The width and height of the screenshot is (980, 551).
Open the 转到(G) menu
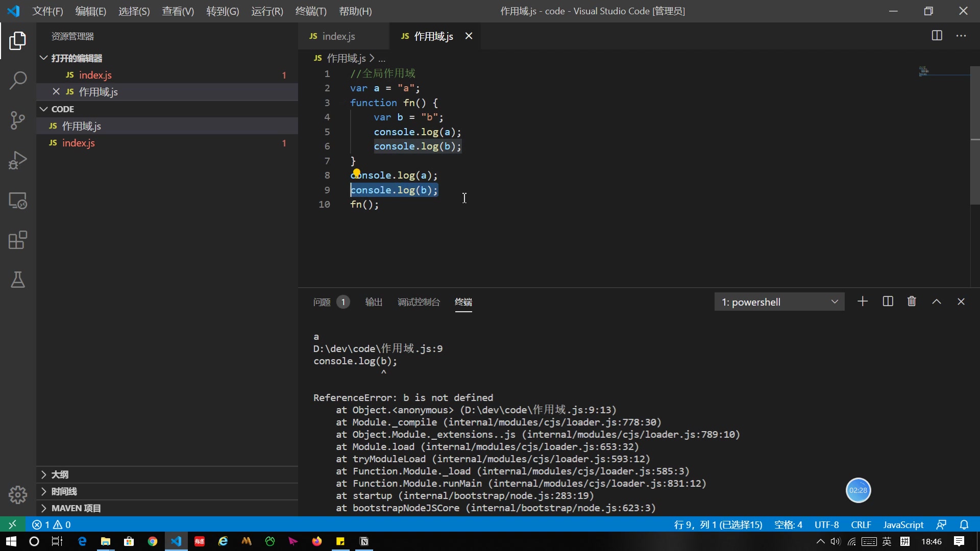point(223,11)
